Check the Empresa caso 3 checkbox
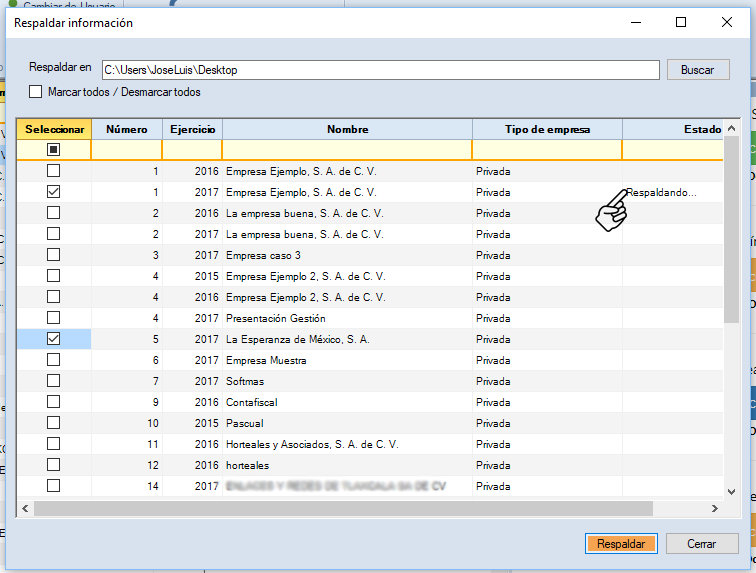 point(53,255)
